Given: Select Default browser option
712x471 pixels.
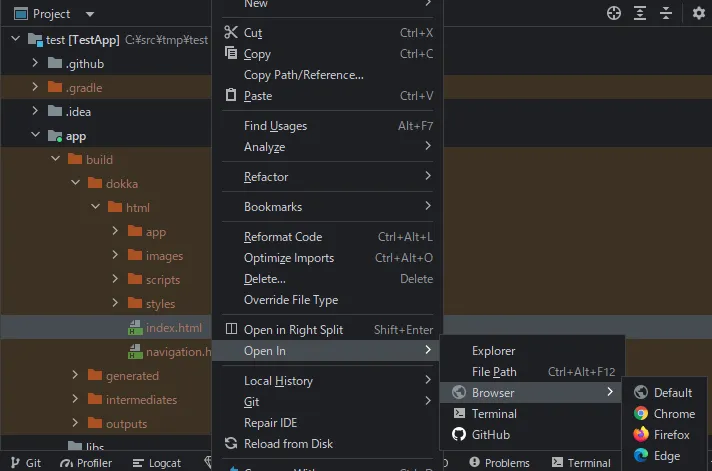Looking at the screenshot, I should click(x=672, y=393).
